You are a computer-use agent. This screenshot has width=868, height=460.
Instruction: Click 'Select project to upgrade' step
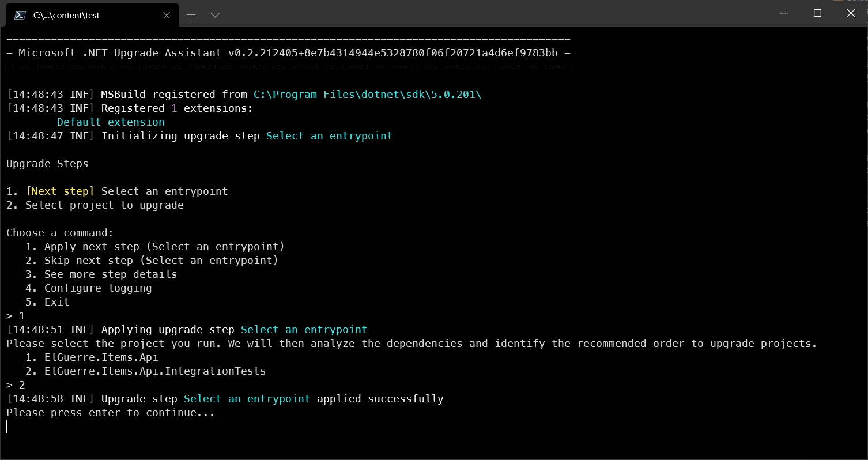104,205
